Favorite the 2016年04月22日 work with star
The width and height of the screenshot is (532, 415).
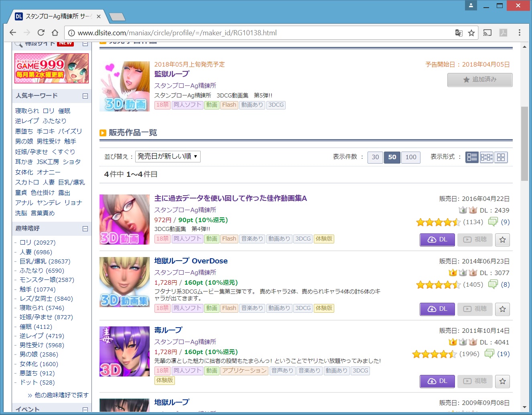502,240
